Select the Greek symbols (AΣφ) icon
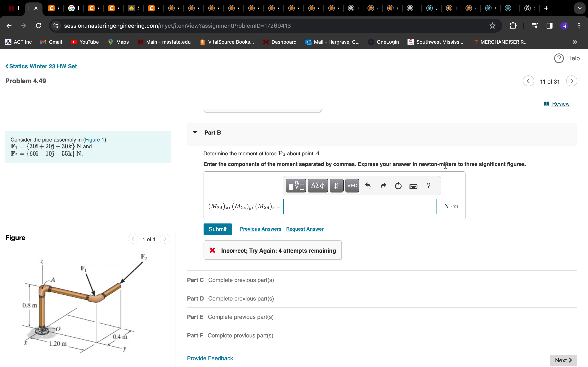Viewport: 588px width, 367px height. click(x=317, y=185)
